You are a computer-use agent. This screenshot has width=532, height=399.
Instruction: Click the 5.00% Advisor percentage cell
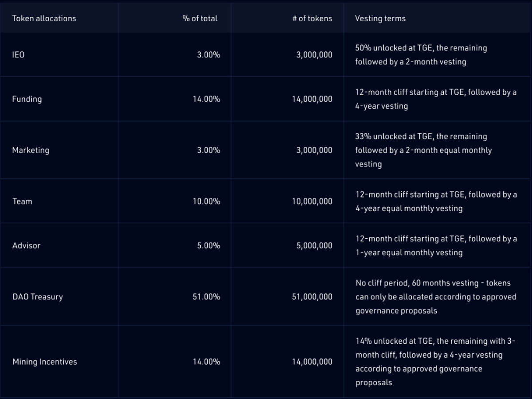[208, 245]
